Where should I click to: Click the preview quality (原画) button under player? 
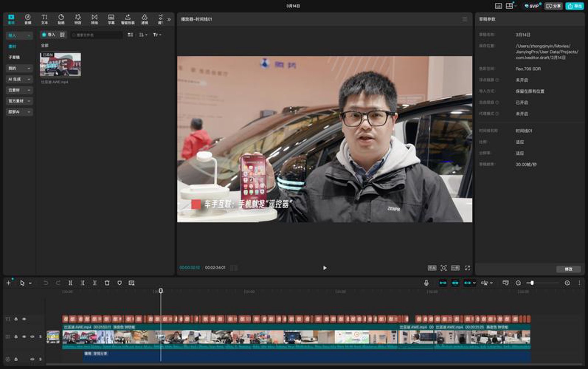pos(432,268)
